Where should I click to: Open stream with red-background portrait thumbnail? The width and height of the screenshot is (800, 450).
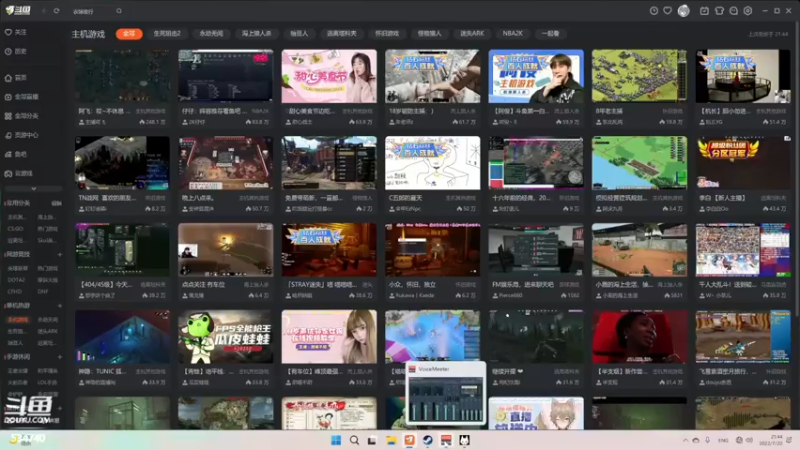click(x=639, y=337)
